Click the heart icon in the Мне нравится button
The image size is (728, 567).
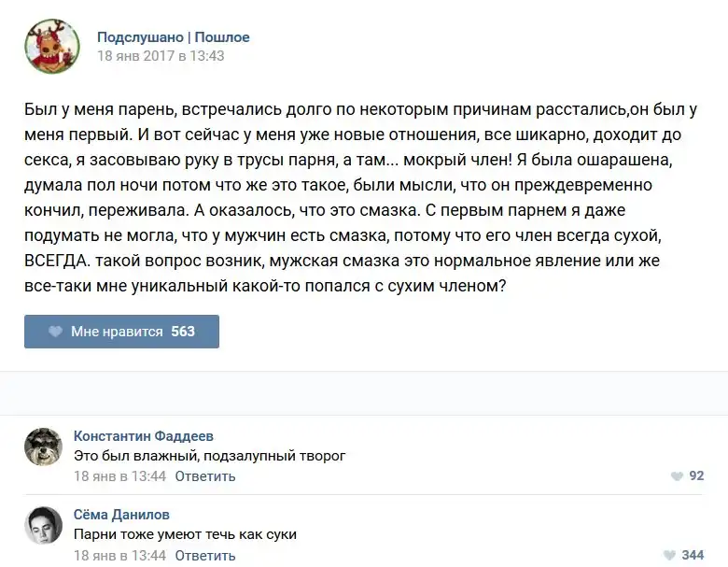pos(55,332)
